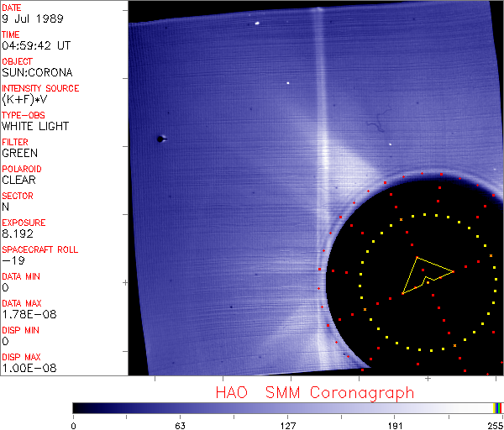
Task: Select the GREEN filter value
Action: pyautogui.click(x=19, y=154)
